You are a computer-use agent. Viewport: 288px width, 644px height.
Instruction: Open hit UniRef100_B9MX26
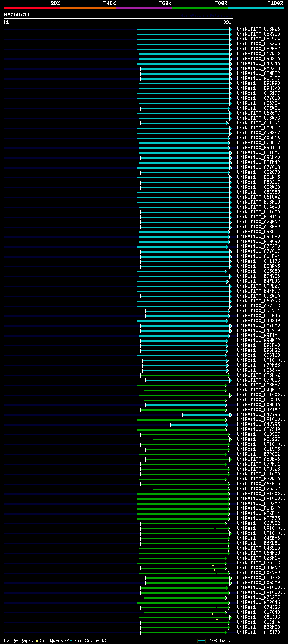[259, 58]
